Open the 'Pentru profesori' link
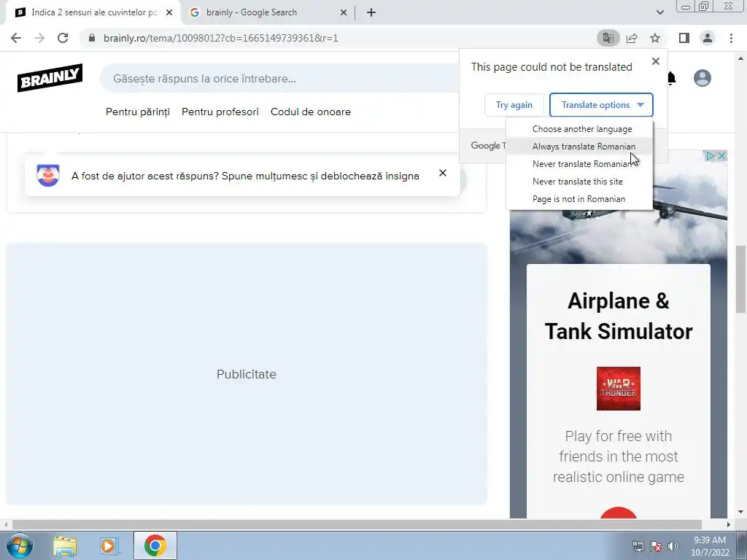Viewport: 747px width, 560px height. coord(220,112)
